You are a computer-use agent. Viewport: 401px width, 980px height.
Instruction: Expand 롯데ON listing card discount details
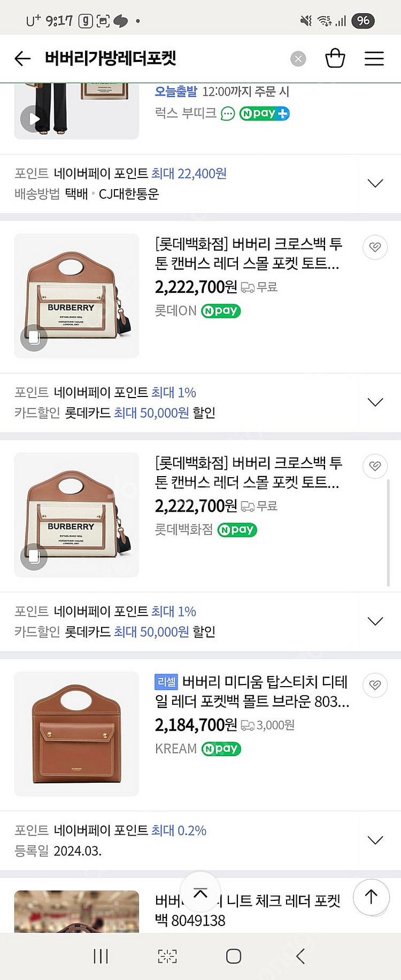tap(375, 402)
